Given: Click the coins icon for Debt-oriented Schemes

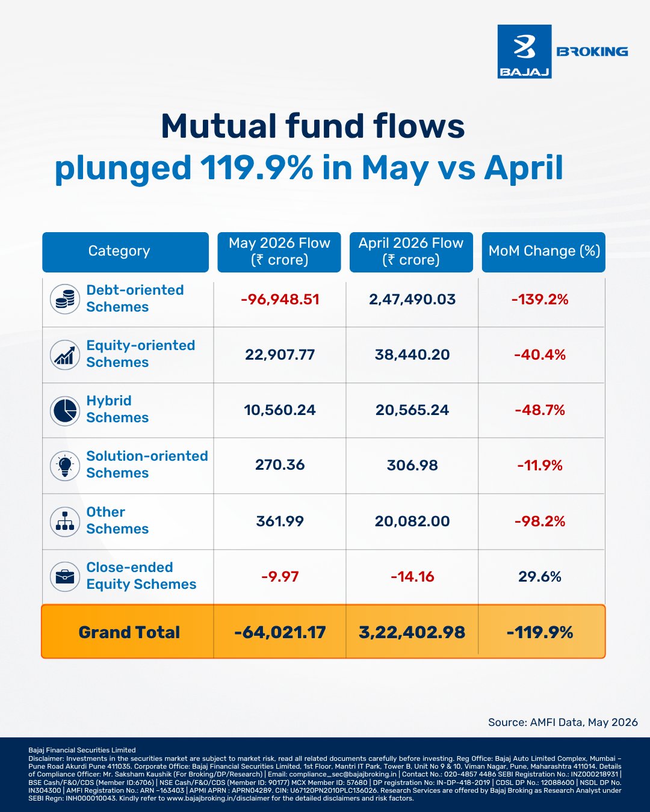Looking at the screenshot, I should pyautogui.click(x=64, y=299).
